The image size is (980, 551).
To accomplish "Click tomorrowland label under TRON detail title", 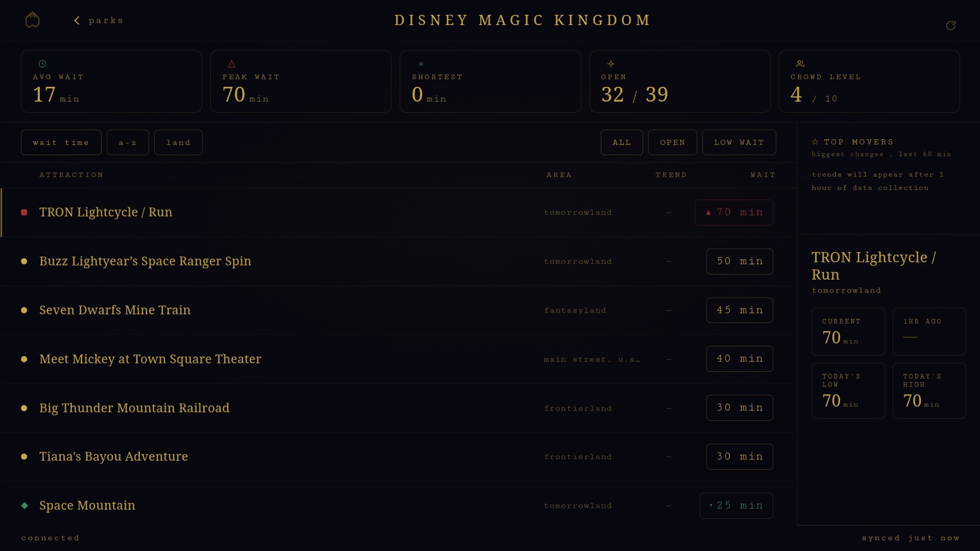I will (x=847, y=291).
